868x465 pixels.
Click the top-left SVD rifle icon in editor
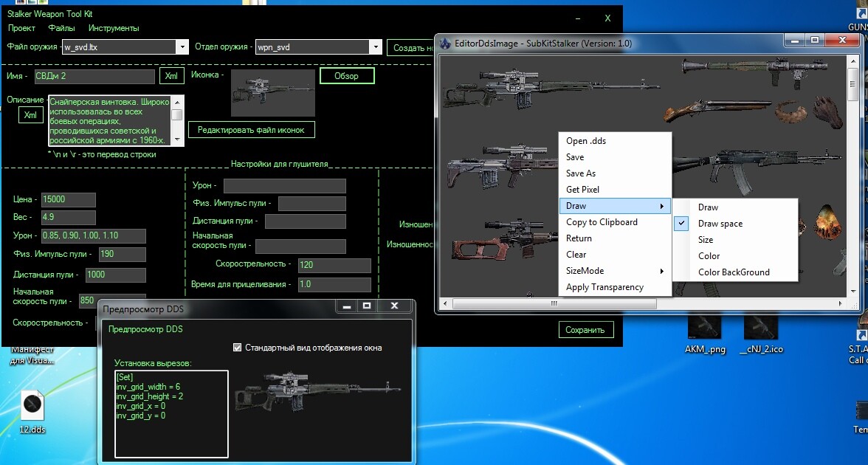(x=551, y=89)
